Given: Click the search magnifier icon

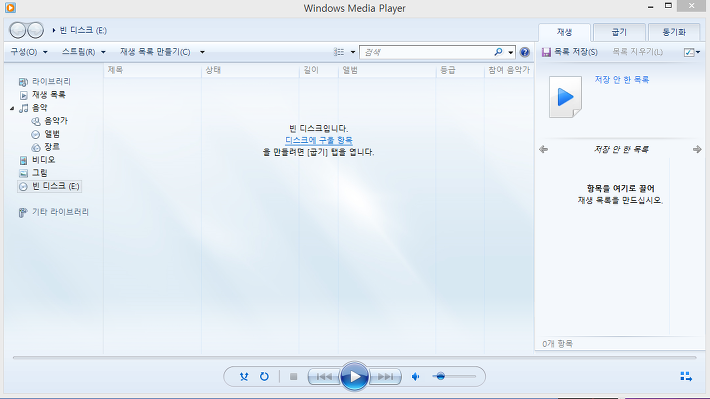Looking at the screenshot, I should click(498, 52).
